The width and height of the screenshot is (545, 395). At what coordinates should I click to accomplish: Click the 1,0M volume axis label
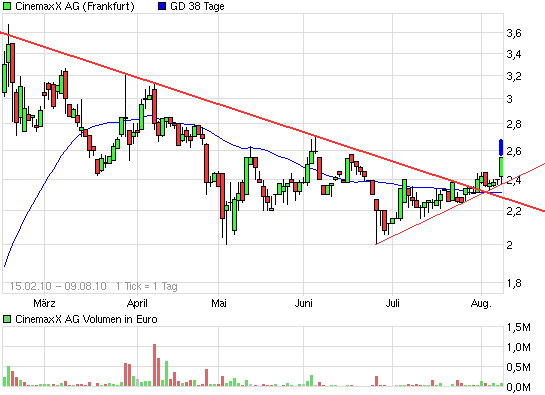pos(519,347)
